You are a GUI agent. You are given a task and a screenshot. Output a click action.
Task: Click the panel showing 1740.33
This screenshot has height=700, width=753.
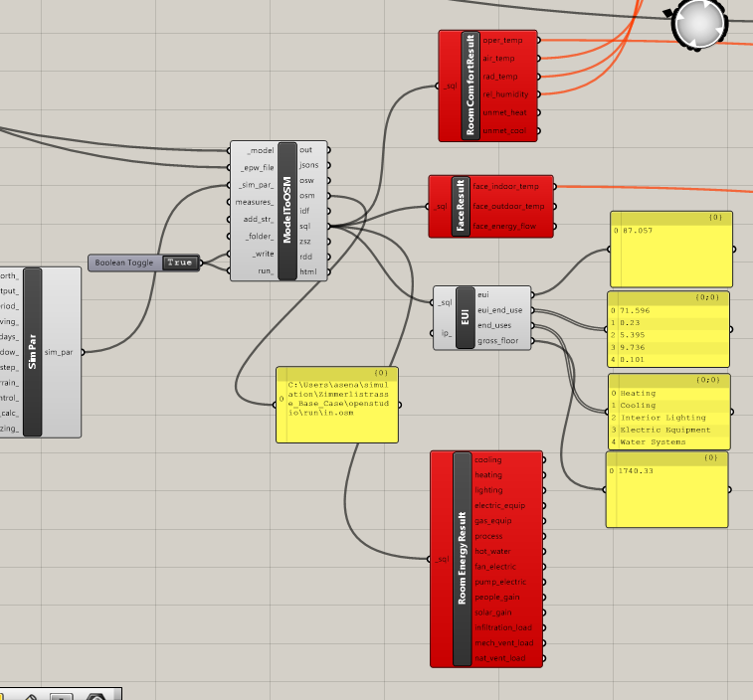[x=666, y=489]
